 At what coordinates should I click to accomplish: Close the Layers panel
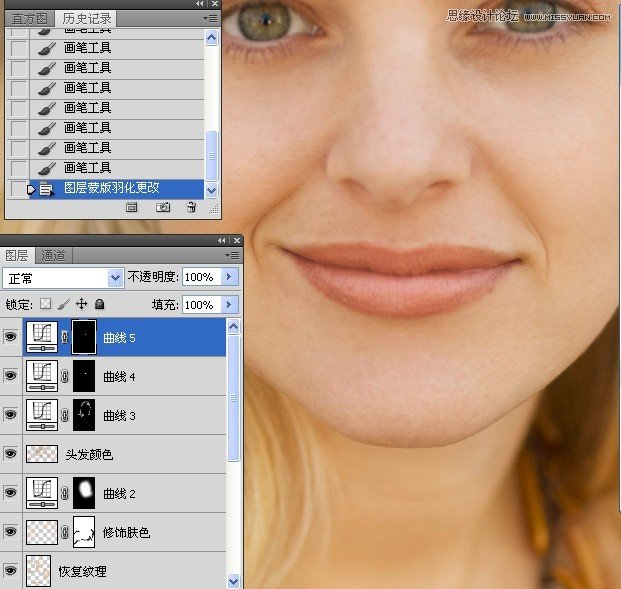tap(237, 240)
